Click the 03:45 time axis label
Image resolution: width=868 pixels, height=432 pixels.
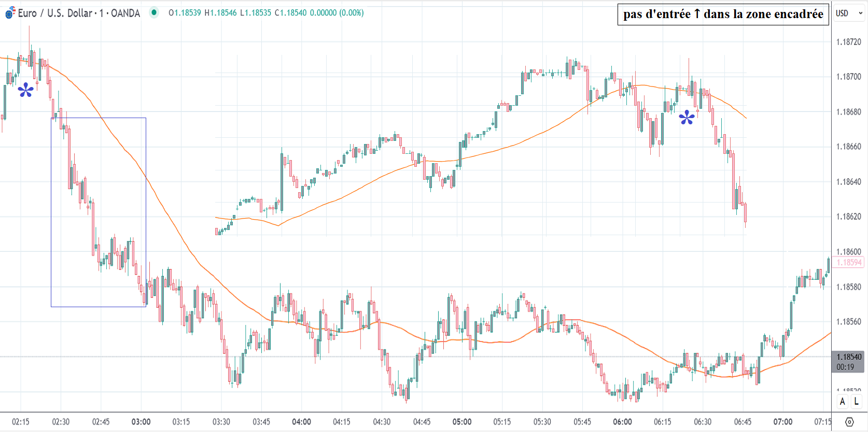261,422
